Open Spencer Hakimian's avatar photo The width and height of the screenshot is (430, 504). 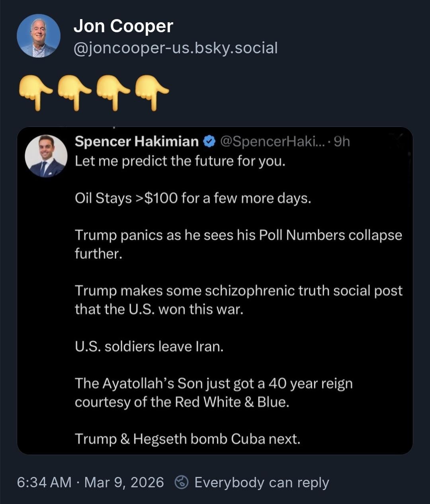tap(46, 156)
